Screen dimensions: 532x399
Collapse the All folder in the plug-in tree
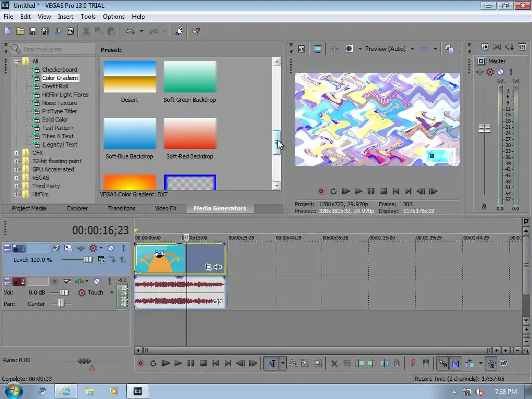(x=16, y=61)
